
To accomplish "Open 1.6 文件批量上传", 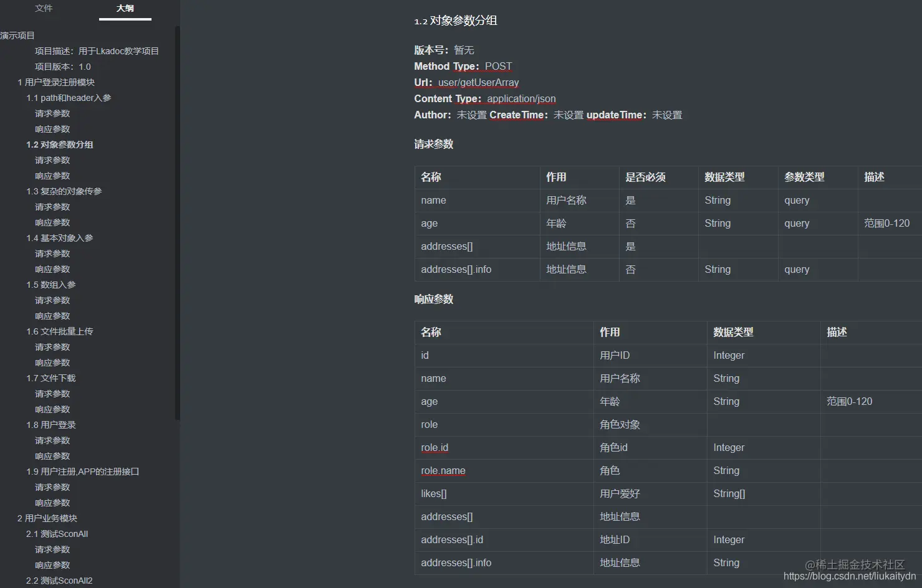I will (x=60, y=331).
